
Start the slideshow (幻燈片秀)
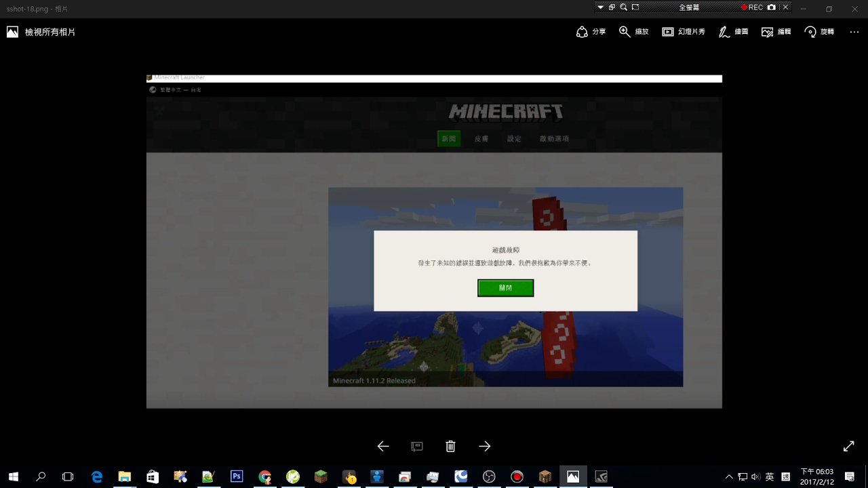click(x=684, y=32)
